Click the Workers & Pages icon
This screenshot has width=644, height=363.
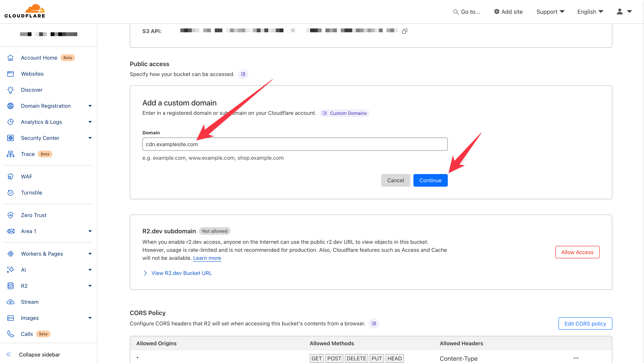10,254
